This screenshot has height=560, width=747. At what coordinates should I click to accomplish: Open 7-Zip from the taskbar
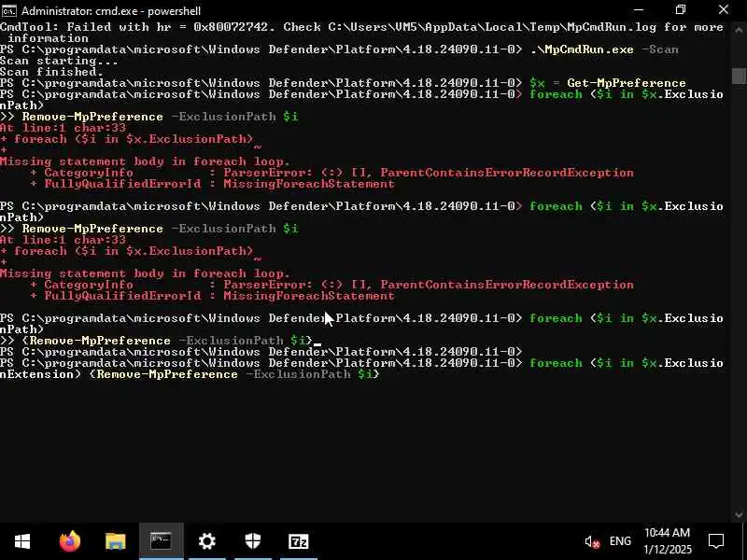pyautogui.click(x=298, y=541)
